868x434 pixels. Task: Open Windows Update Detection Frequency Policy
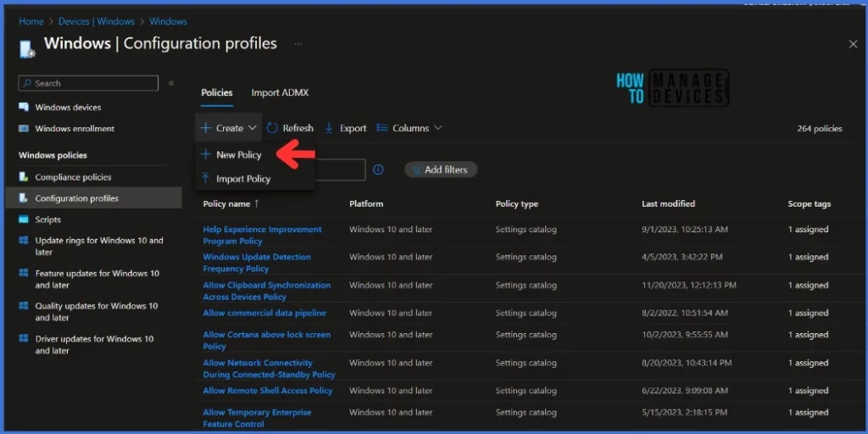pos(257,263)
